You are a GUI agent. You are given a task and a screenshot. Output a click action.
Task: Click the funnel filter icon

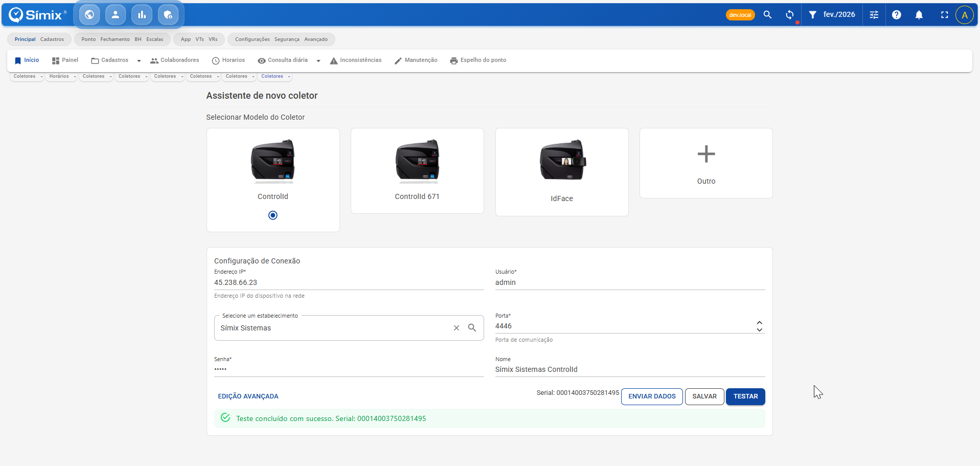click(x=812, y=15)
